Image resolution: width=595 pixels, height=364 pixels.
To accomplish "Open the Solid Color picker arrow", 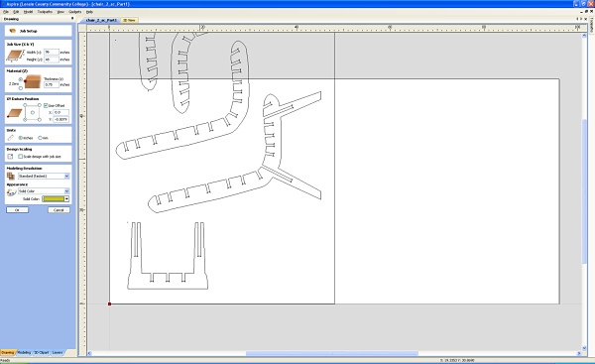I will (66, 199).
